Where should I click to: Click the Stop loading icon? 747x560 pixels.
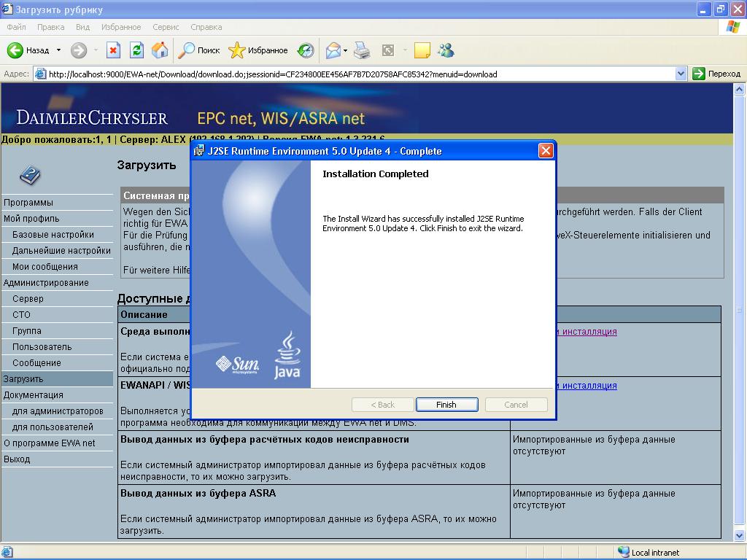(x=113, y=50)
